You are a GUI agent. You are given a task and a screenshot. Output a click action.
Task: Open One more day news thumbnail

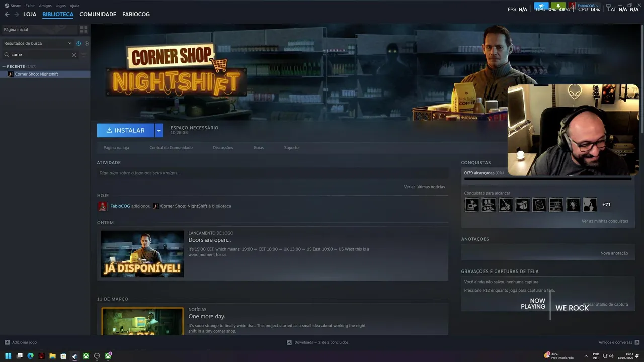(x=142, y=321)
